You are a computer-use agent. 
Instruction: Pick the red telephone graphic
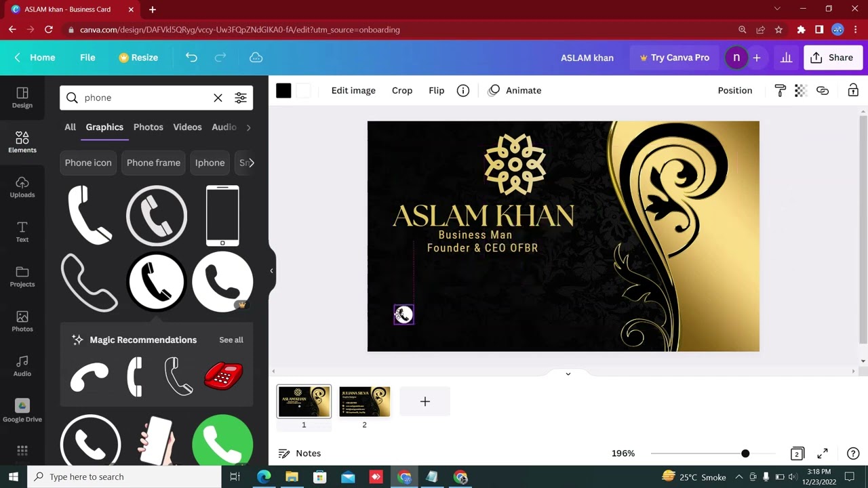click(x=223, y=376)
